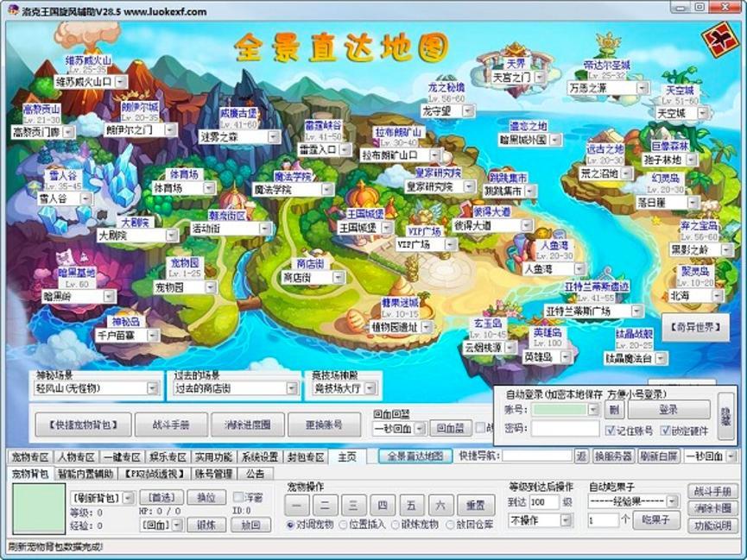The height and width of the screenshot is (560, 747).
Task: Expand the 孢子林地 dropdown
Action: pyautogui.click(x=691, y=160)
